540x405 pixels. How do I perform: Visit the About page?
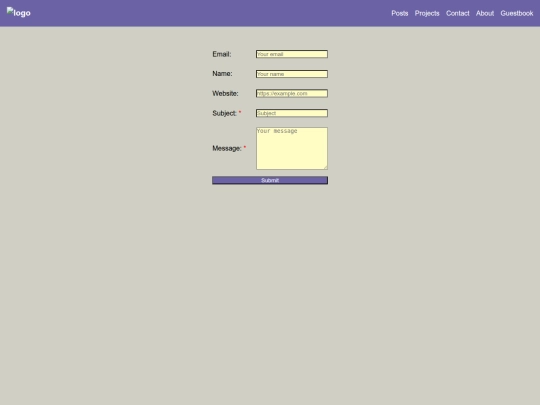(485, 13)
